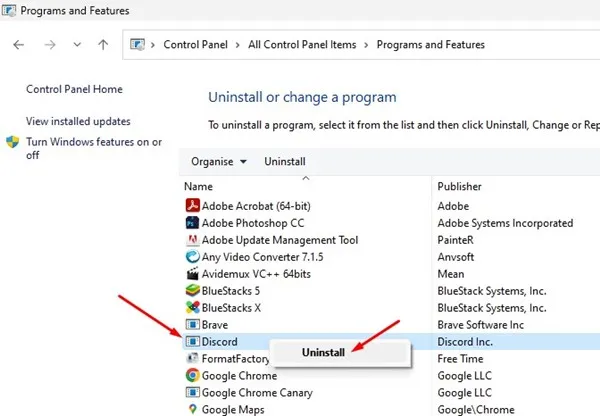
Task: Click the Programs and Features breadcrumb
Action: [x=430, y=44]
